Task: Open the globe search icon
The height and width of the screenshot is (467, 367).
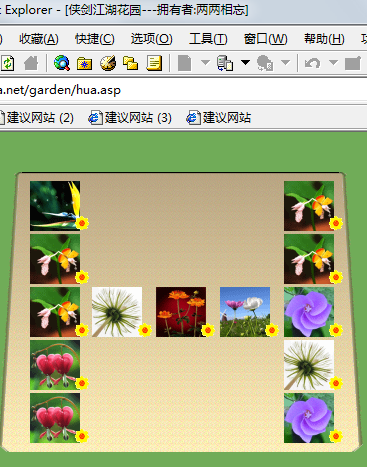Action: [x=62, y=63]
